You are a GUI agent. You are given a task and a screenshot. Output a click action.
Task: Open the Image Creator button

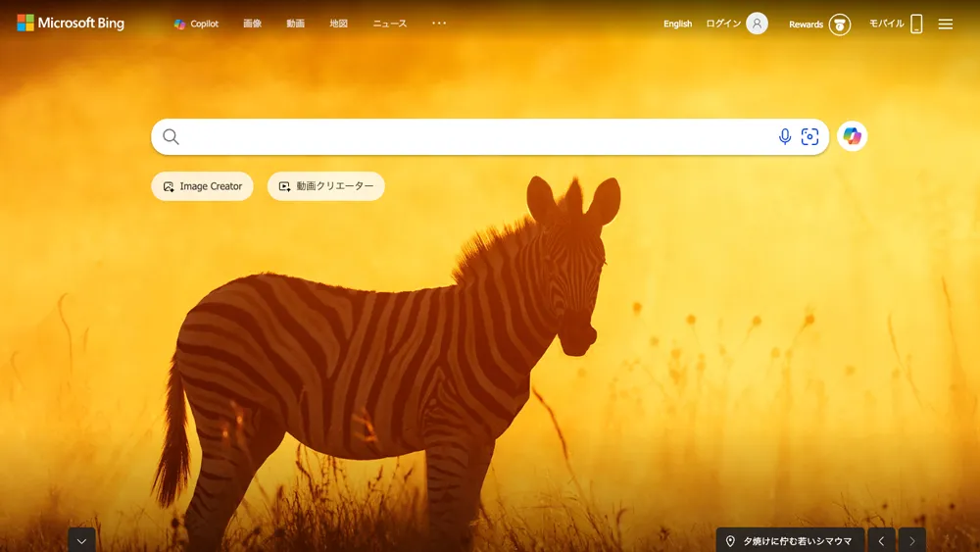pyautogui.click(x=203, y=186)
